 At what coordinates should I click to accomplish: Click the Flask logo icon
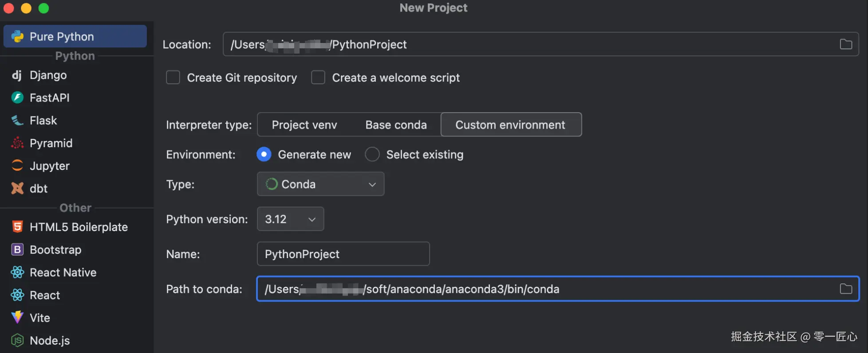coord(17,120)
